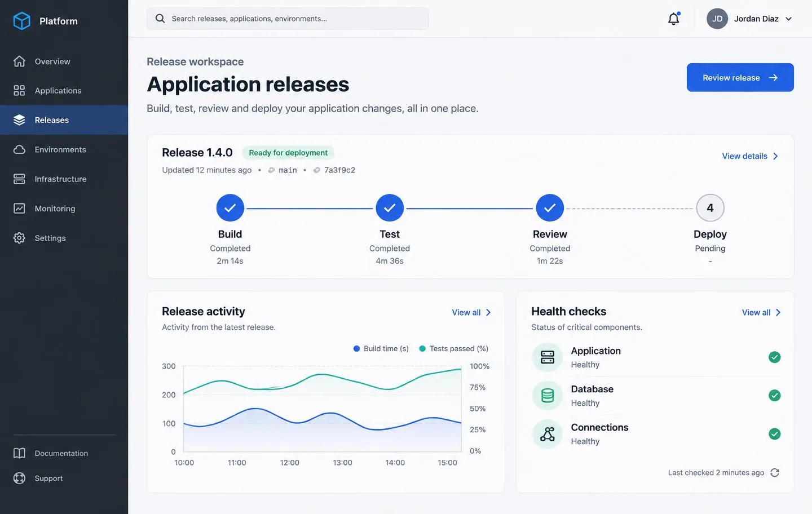Image resolution: width=812 pixels, height=514 pixels.
Task: Click the Monitoring chart icon
Action: pos(19,209)
